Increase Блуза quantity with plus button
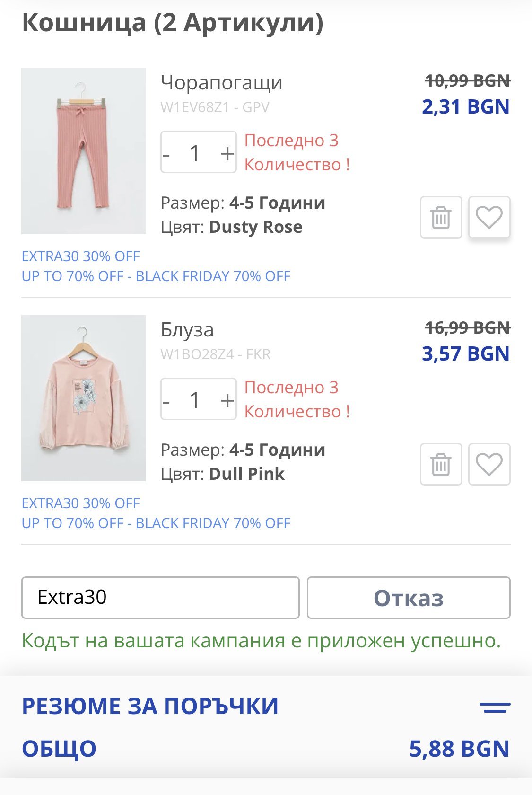The image size is (532, 795). pos(227,400)
